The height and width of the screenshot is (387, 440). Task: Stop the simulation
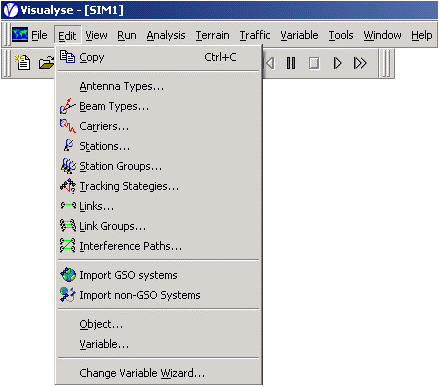[314, 63]
